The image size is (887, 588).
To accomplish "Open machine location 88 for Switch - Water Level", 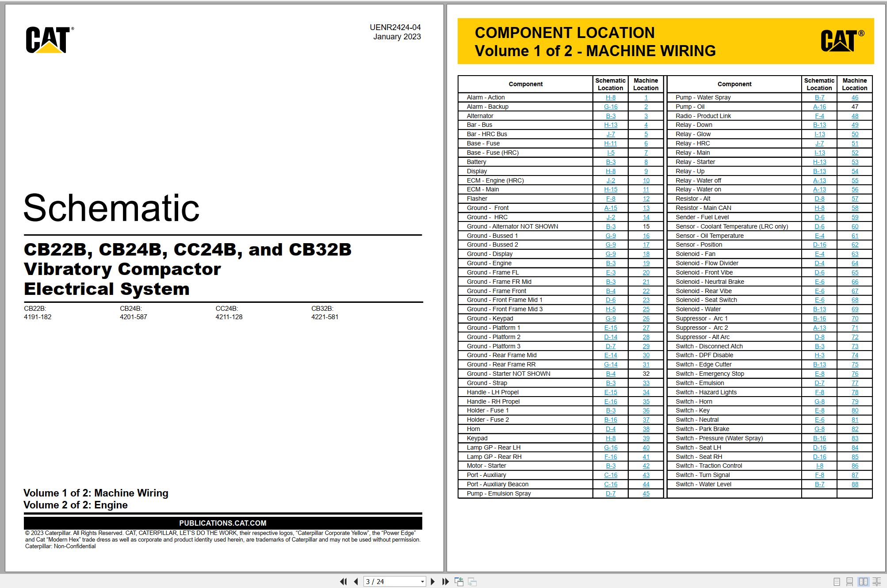I will coord(855,485).
